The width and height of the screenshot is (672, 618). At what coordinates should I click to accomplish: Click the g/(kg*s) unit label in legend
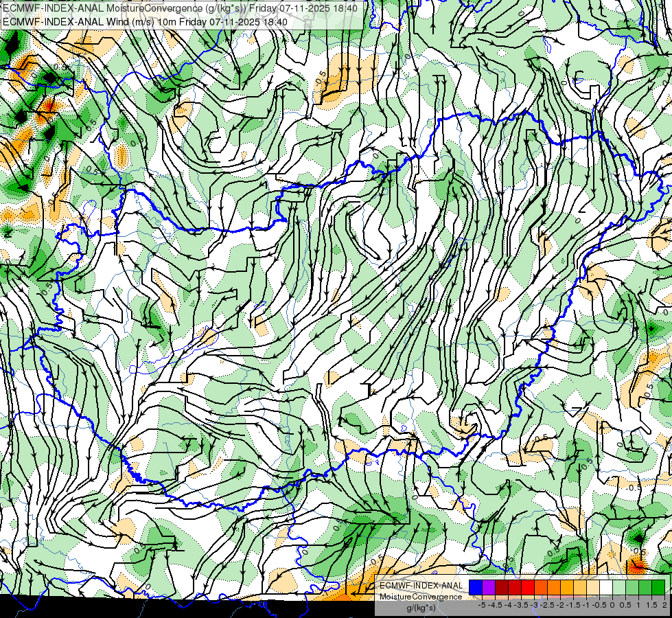421,608
